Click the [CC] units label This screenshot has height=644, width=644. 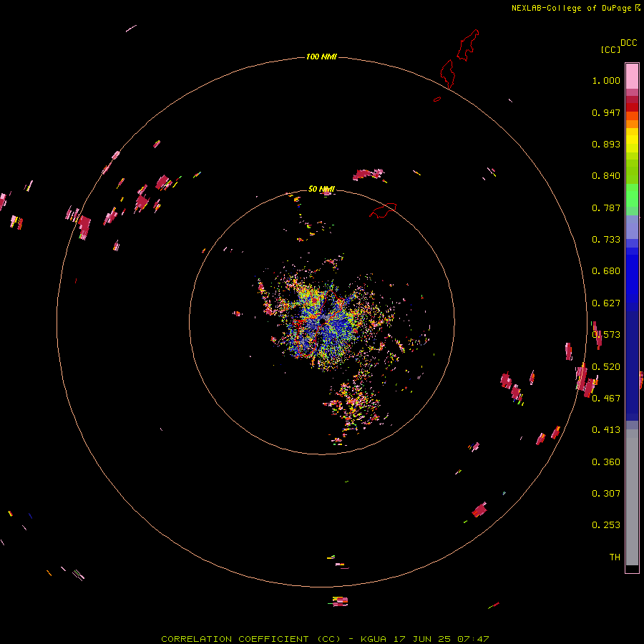(x=610, y=49)
